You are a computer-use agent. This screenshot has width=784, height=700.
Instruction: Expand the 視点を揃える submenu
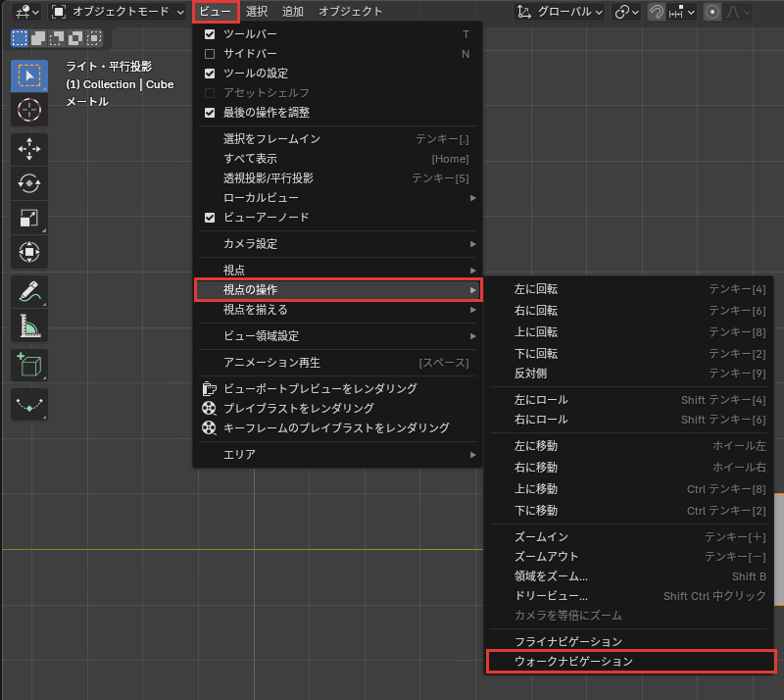[x=337, y=310]
